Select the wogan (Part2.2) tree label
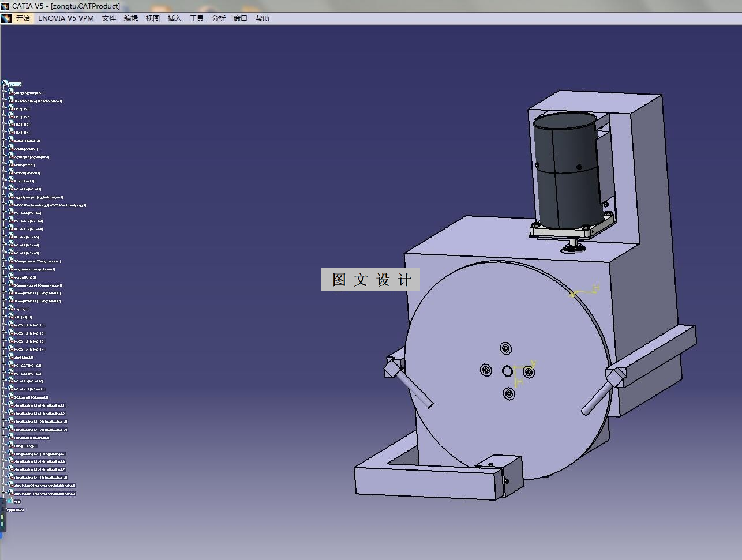 pos(25,277)
